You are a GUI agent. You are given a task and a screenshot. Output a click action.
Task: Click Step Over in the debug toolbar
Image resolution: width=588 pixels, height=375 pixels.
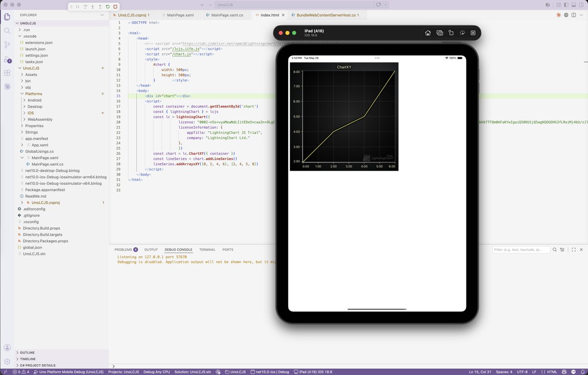pos(85,7)
